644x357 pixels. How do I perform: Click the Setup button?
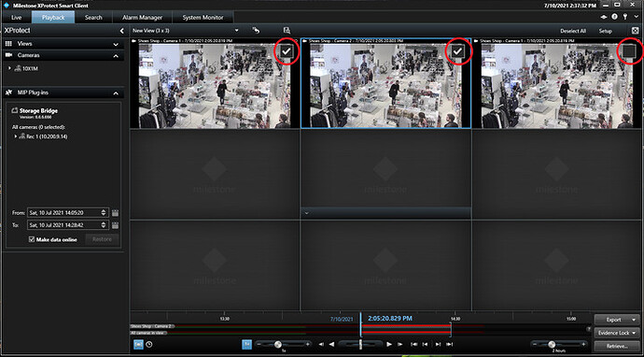(x=606, y=31)
